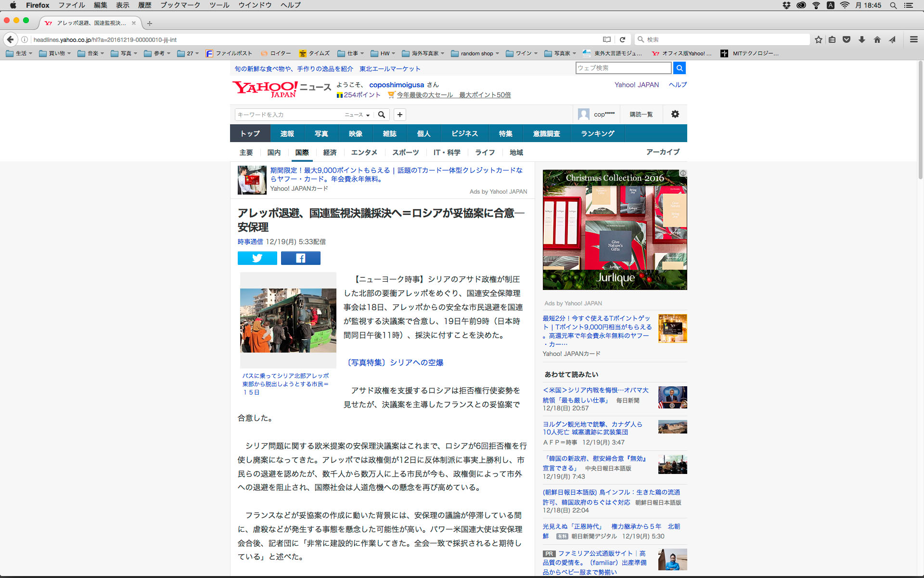Open the Downloads arrow icon
This screenshot has width=924, height=578.
tap(861, 39)
